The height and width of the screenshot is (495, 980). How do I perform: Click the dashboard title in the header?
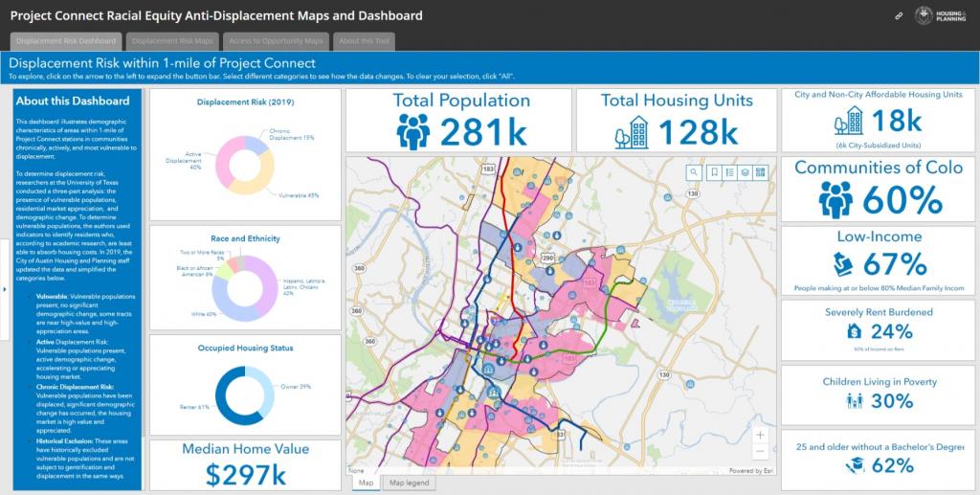point(216,15)
